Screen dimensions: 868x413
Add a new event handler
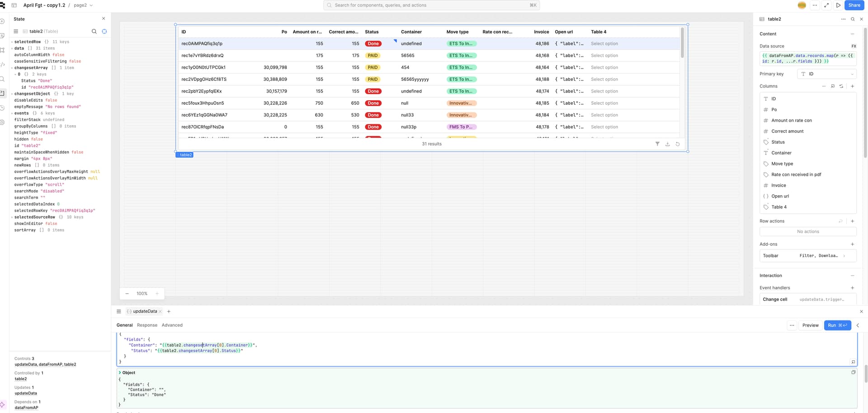click(853, 288)
